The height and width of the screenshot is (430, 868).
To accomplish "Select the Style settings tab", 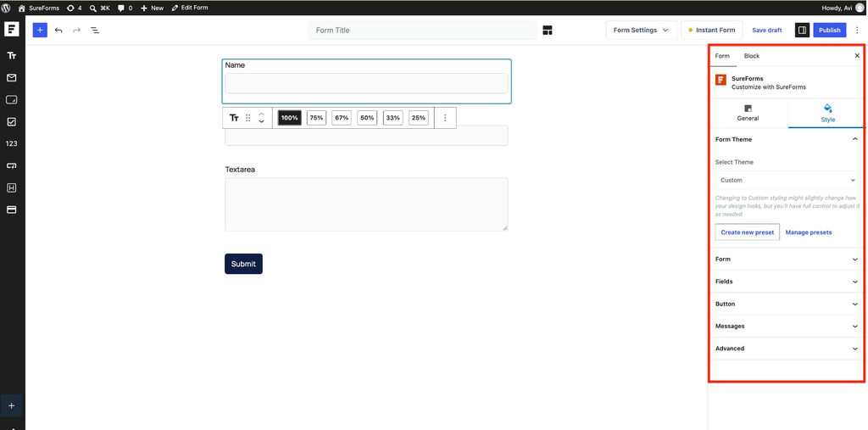I will coord(827,113).
